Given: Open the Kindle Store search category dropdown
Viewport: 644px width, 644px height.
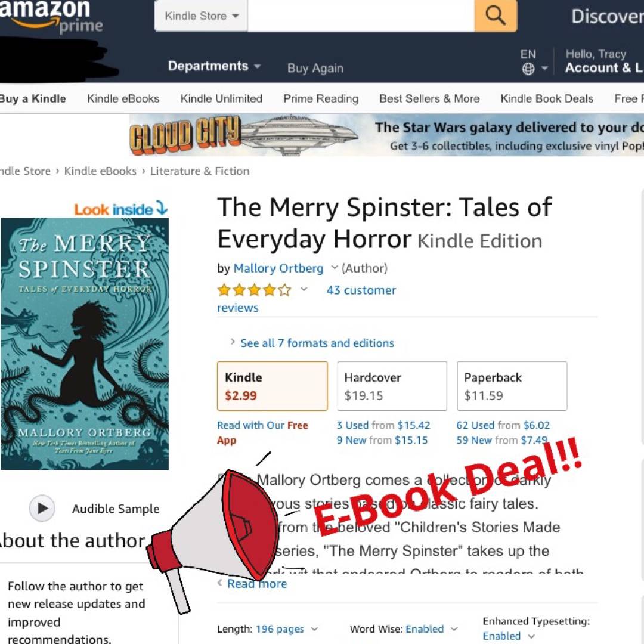Looking at the screenshot, I should (202, 16).
